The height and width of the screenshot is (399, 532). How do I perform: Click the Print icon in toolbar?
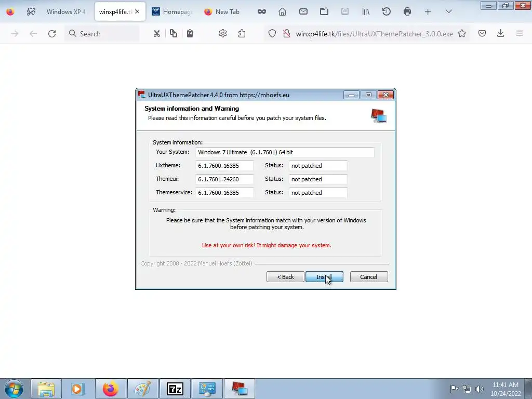[407, 12]
